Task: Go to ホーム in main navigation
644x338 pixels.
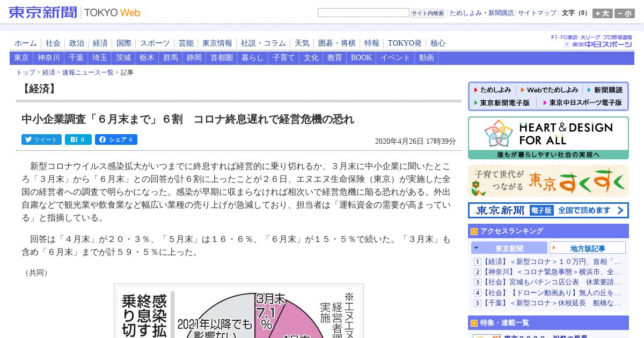Action: [26, 43]
